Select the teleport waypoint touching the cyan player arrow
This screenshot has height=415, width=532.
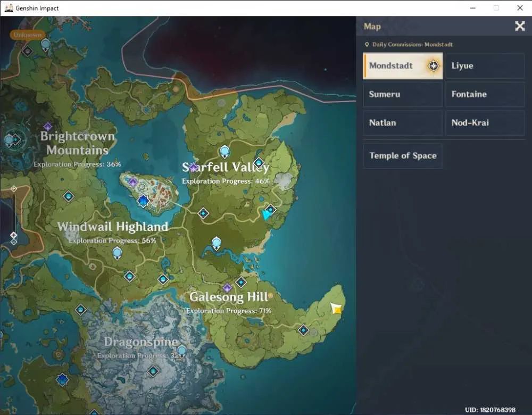click(x=270, y=210)
